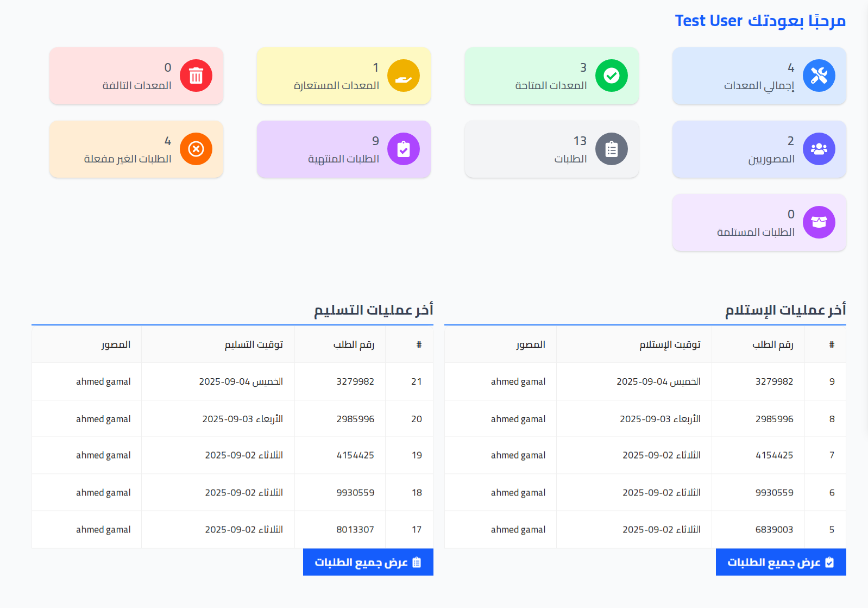Click the wrench icon on إجمالي المعدات card

pyautogui.click(x=819, y=76)
